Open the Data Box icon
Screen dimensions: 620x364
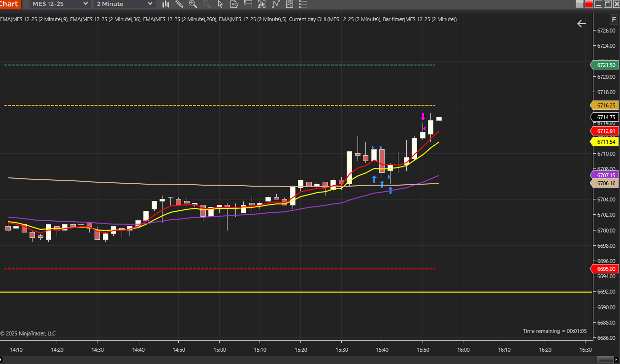234,4
